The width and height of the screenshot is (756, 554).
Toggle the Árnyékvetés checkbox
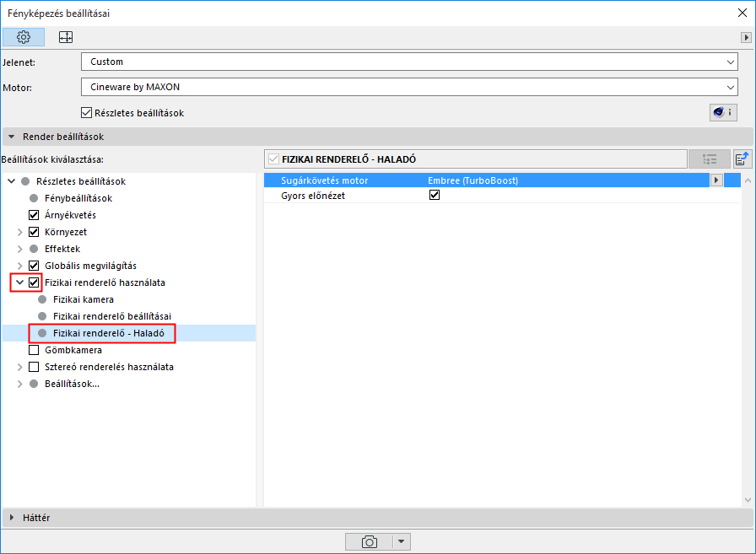pyautogui.click(x=34, y=215)
